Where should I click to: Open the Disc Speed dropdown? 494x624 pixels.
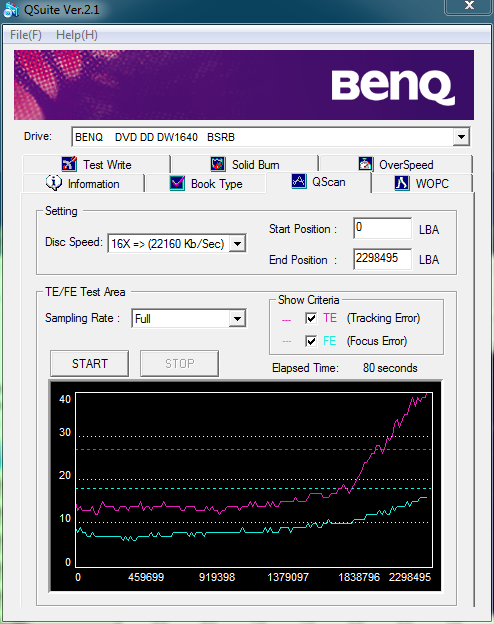237,243
